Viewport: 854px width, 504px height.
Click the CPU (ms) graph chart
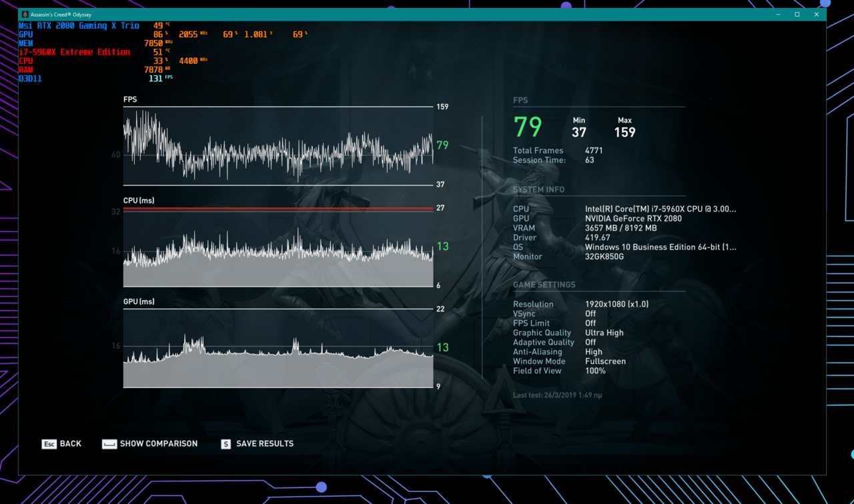point(278,247)
